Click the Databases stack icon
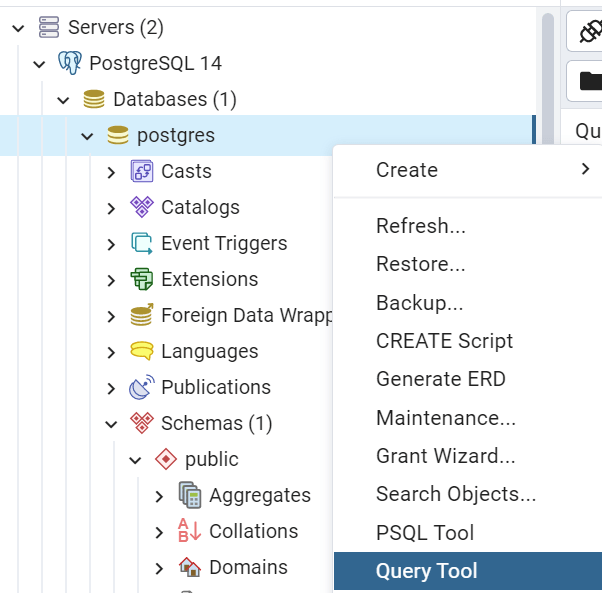 (94, 99)
